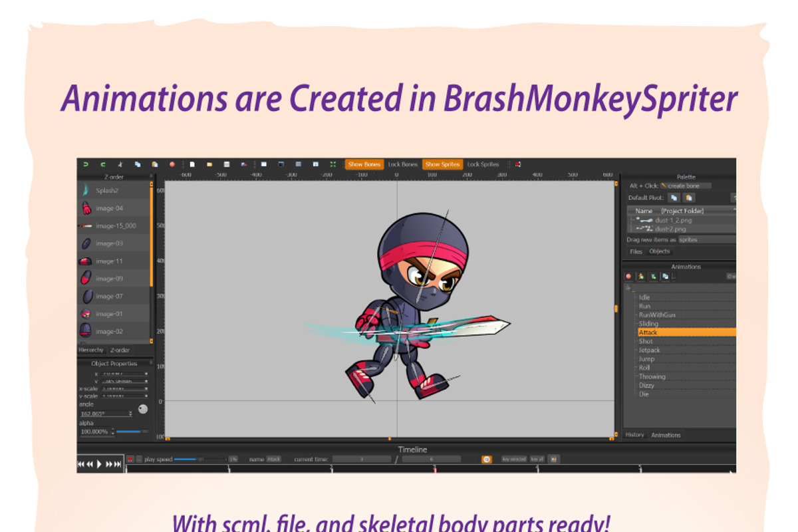Screen dimensions: 798x532
Task: Click the key all button
Action: tap(537, 459)
